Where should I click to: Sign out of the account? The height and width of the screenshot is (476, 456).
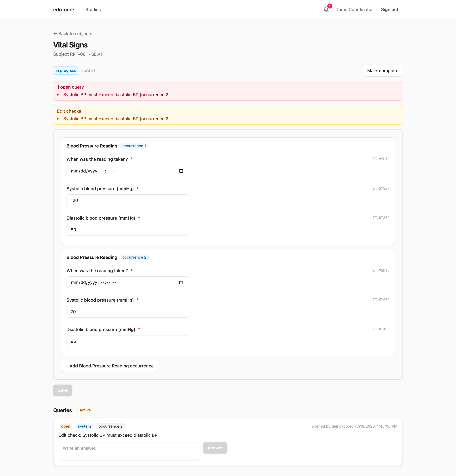pos(389,9)
